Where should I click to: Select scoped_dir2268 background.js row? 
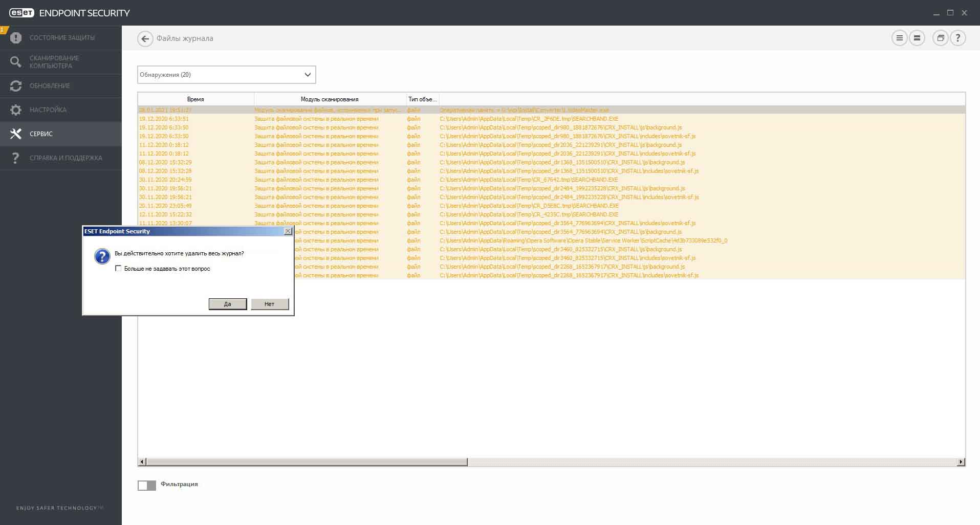629,267
